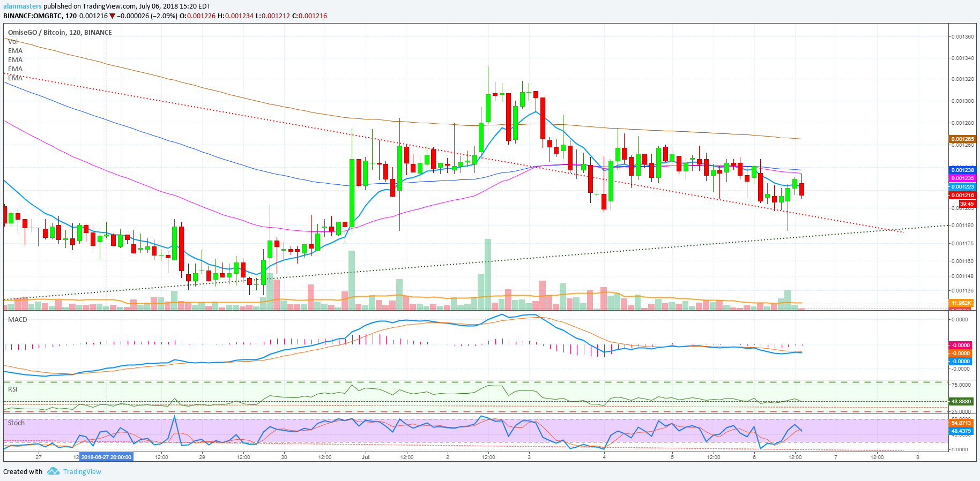Screen dimensions: 980x481
Task: Click the close value C:0.001216
Action: 309,16
